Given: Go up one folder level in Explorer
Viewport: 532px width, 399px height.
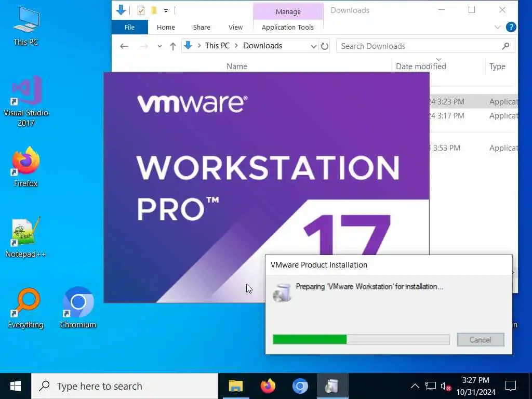Looking at the screenshot, I should [x=173, y=46].
